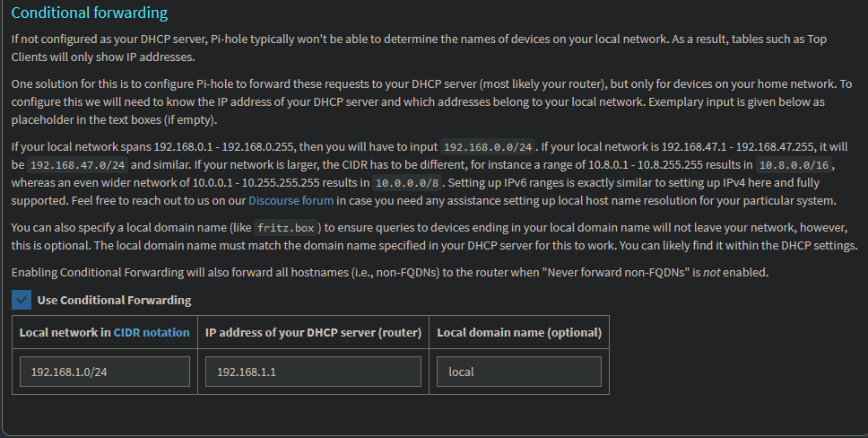Click the Use Conditional Forwarding label text
This screenshot has height=438, width=868.
pyautogui.click(x=114, y=300)
